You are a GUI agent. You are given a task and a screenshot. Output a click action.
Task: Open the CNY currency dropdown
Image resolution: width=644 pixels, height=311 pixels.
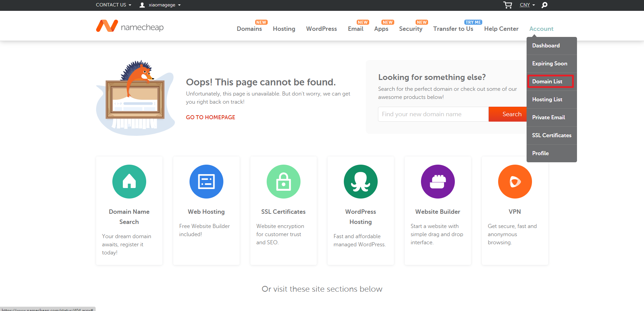tap(527, 5)
